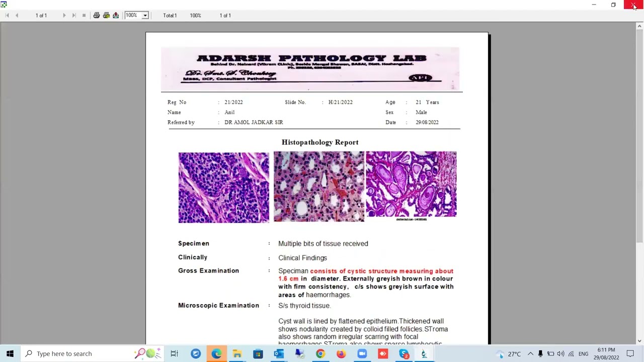Screen dimensions: 644x362
Task: Open volume control in system tray
Action: (x=560, y=354)
